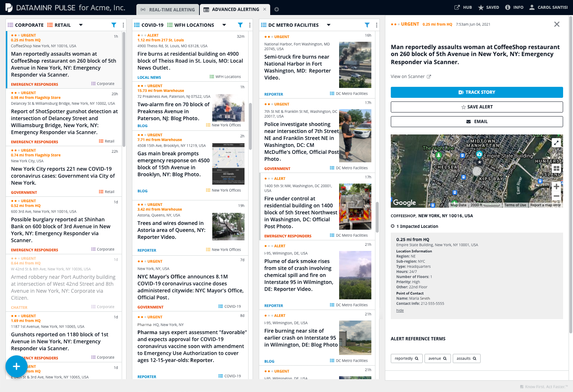Image resolution: width=573 pixels, height=392 pixels.
Task: Toggle map type with the grid icon
Action: tap(556, 168)
